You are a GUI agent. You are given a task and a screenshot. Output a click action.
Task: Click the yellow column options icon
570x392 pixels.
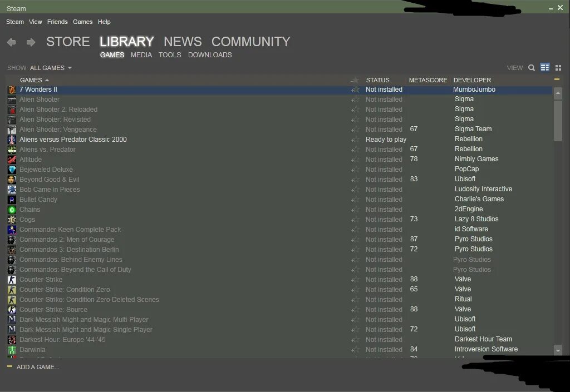557,79
